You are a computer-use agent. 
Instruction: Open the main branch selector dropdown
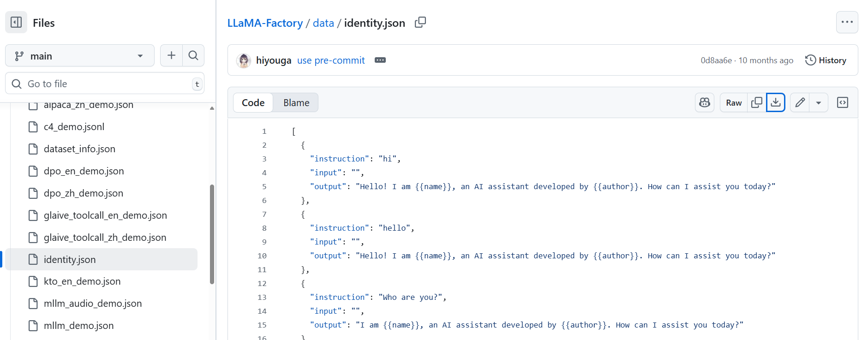80,56
